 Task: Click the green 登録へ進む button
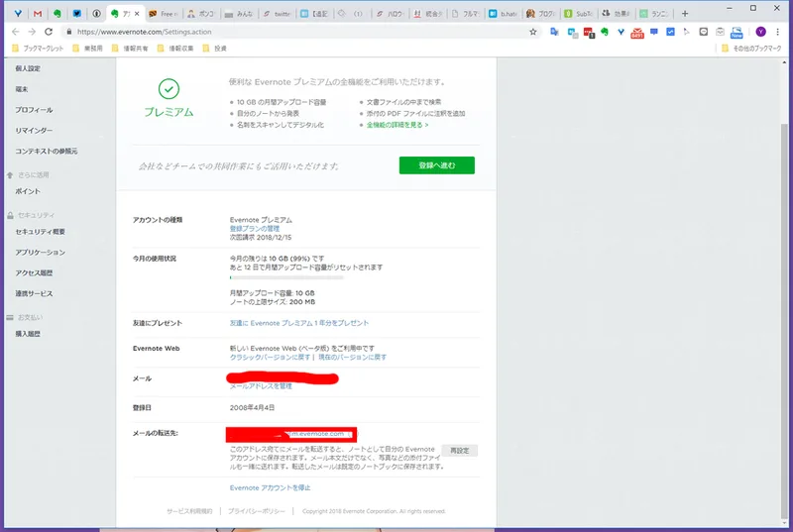437,165
